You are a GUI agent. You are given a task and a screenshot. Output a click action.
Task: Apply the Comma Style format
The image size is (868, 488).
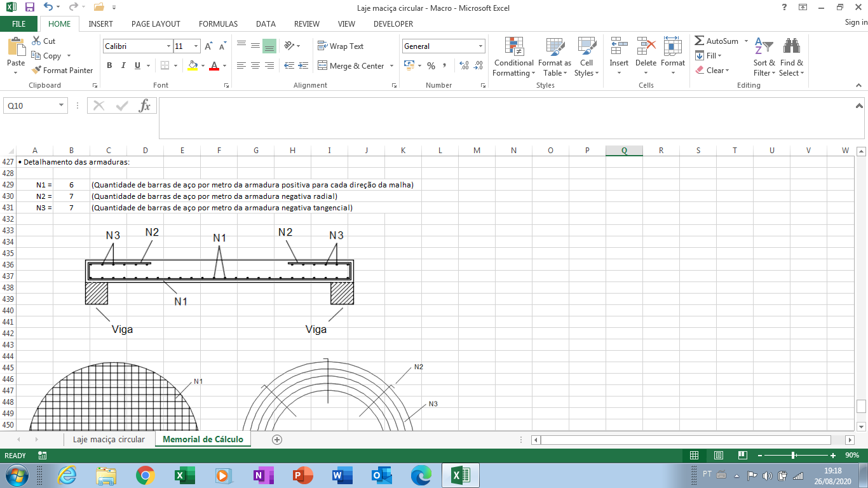pos(444,65)
